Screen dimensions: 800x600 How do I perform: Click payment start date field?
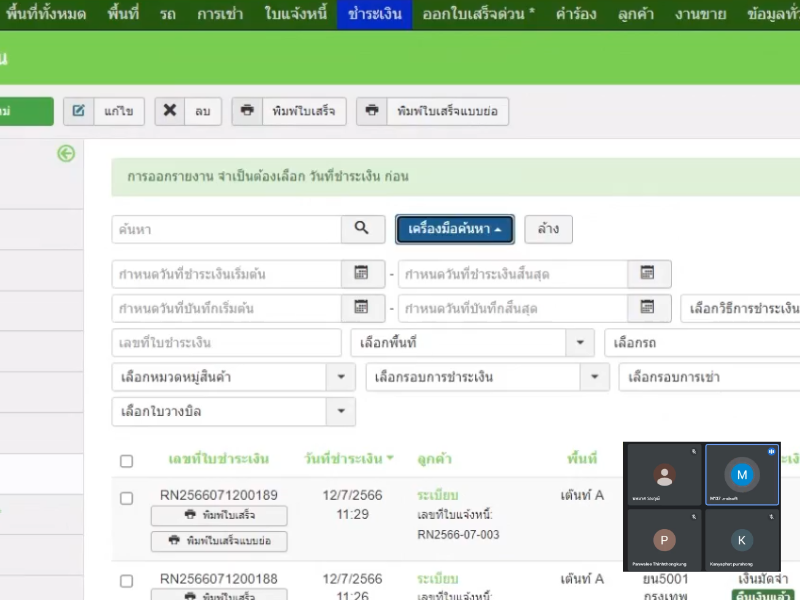coord(227,274)
